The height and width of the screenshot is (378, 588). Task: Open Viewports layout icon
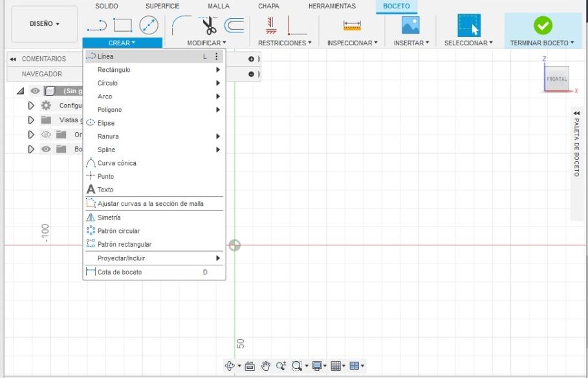[x=354, y=366]
